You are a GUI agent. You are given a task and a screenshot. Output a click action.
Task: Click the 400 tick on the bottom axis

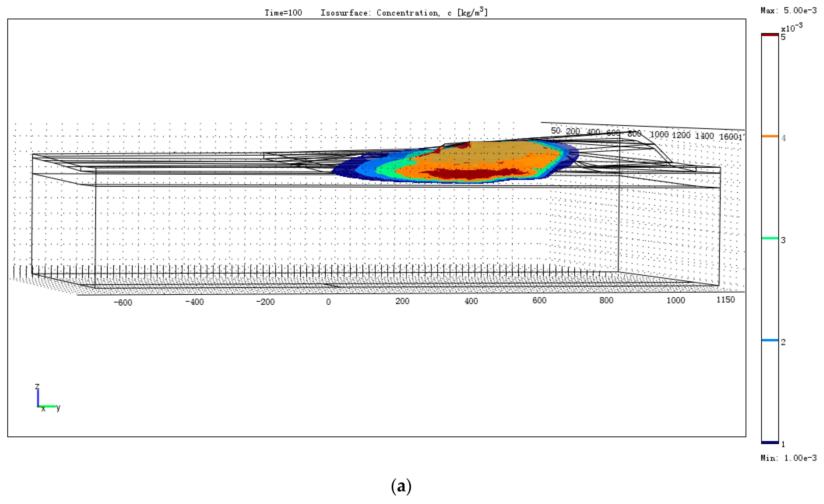pyautogui.click(x=471, y=301)
